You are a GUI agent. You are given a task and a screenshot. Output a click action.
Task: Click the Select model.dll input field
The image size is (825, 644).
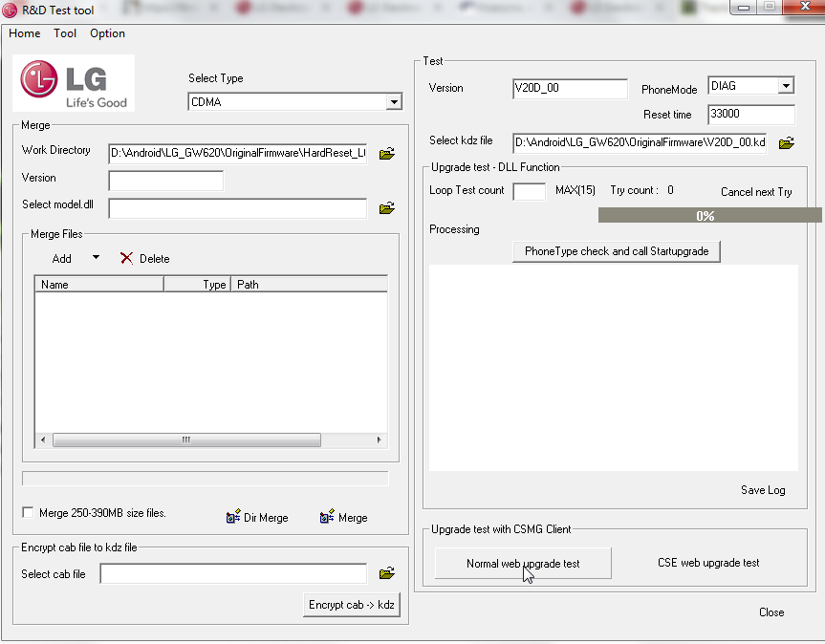(238, 208)
